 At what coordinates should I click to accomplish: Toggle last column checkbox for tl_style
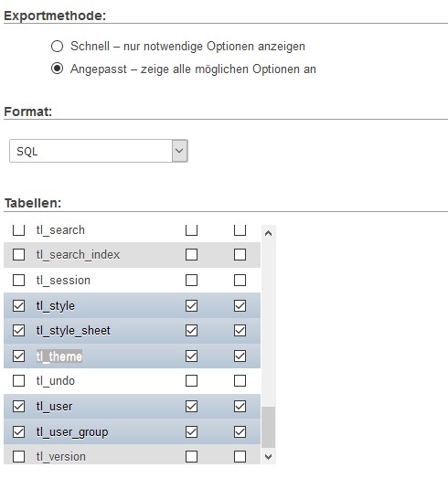pos(240,305)
